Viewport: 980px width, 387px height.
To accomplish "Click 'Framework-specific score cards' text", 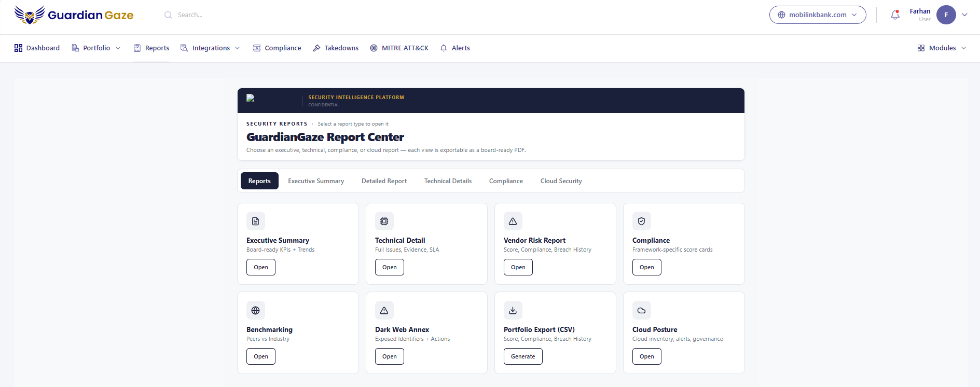I will tap(672, 250).
